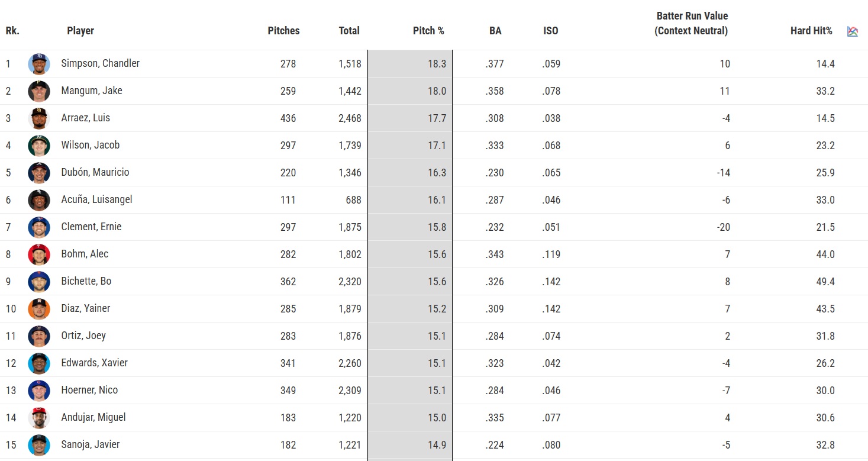Click Luis Arraez's headshot image

click(x=39, y=118)
